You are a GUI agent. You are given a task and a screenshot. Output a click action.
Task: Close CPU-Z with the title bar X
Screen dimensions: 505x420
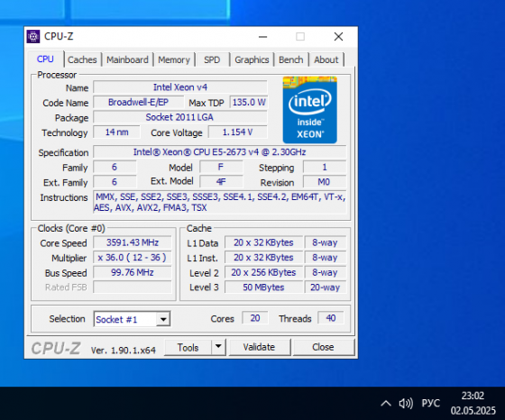pos(338,37)
